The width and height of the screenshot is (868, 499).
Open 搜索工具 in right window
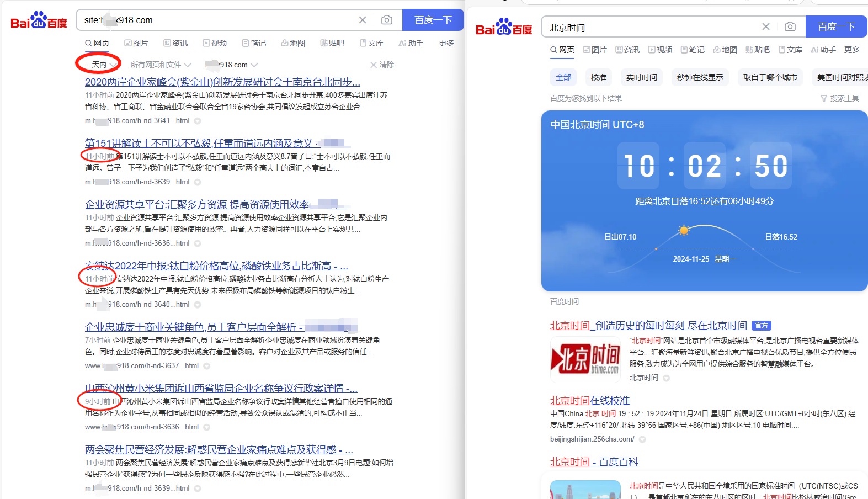point(840,98)
